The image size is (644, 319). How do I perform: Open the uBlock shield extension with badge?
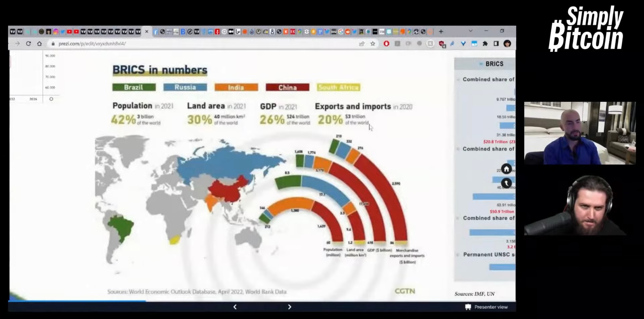pos(442,44)
